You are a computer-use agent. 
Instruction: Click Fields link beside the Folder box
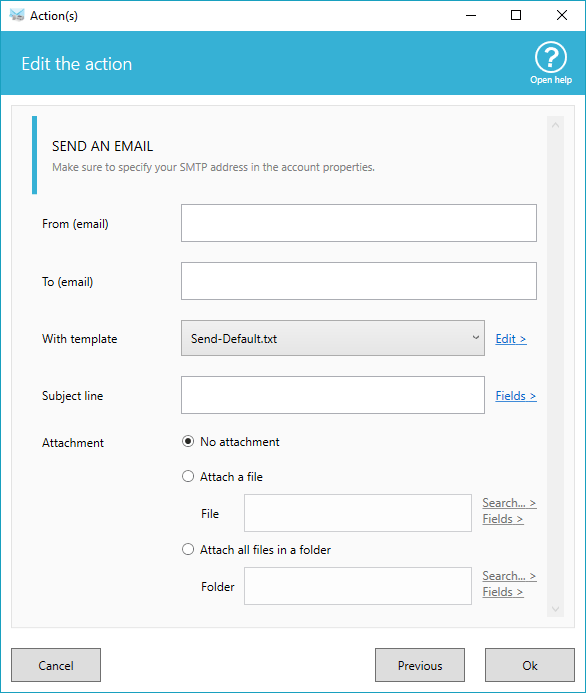(x=503, y=592)
